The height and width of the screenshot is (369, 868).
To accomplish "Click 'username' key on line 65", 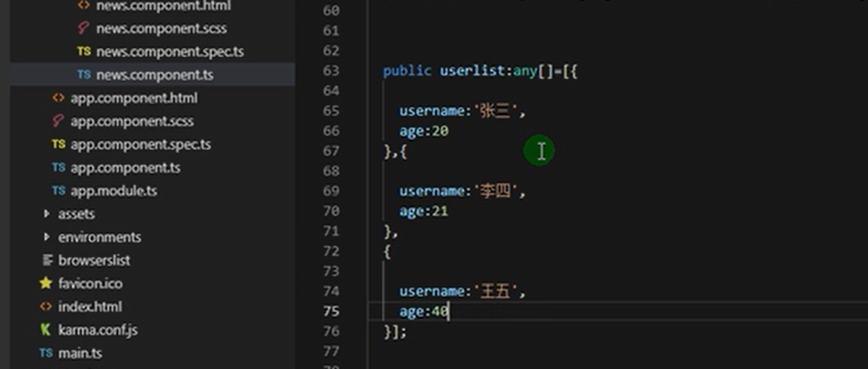I will [x=432, y=111].
